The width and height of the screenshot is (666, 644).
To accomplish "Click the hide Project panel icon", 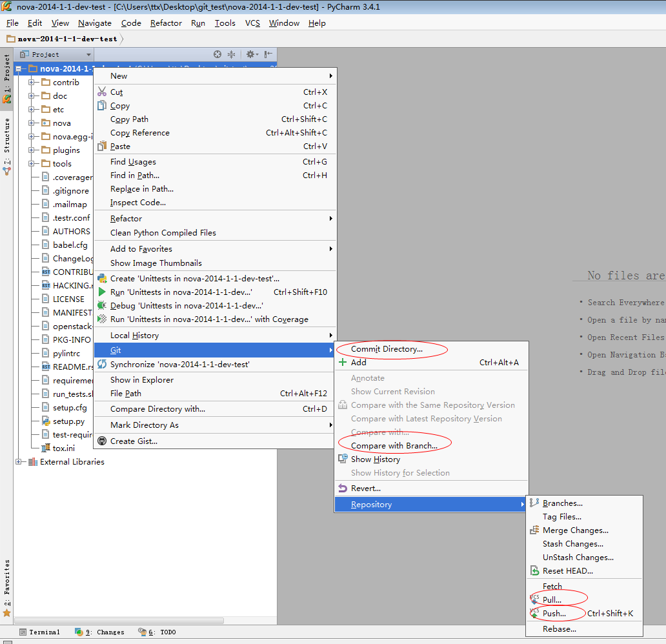I will tap(268, 54).
